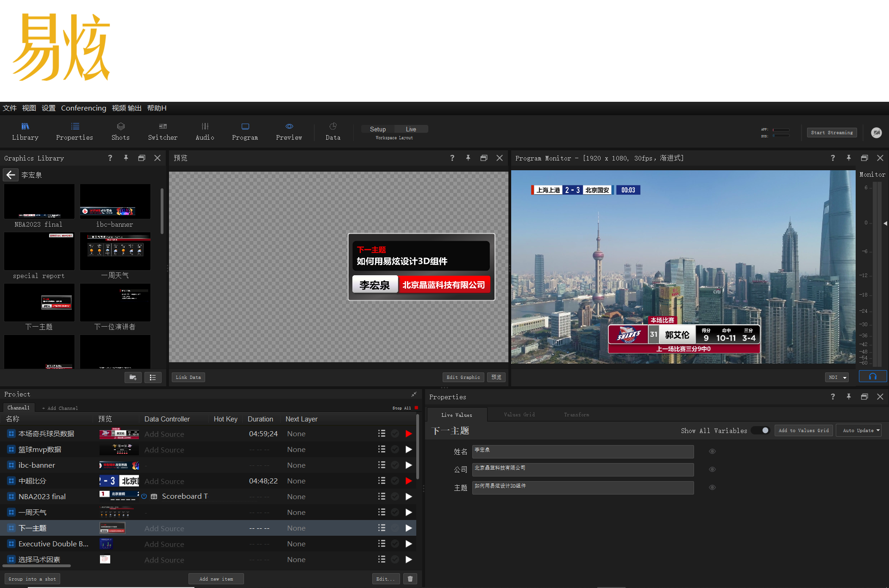Screen dimensions: 889x588
Task: Open the 视图 menu
Action: pos(29,108)
